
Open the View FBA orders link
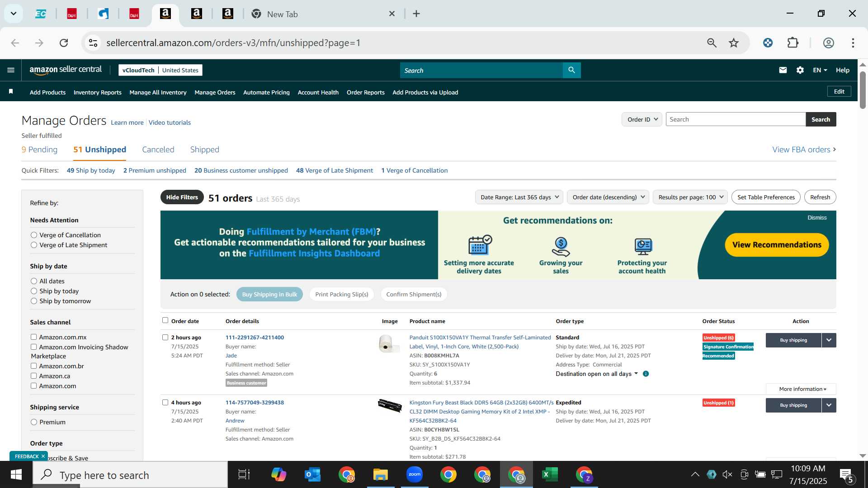pyautogui.click(x=804, y=150)
